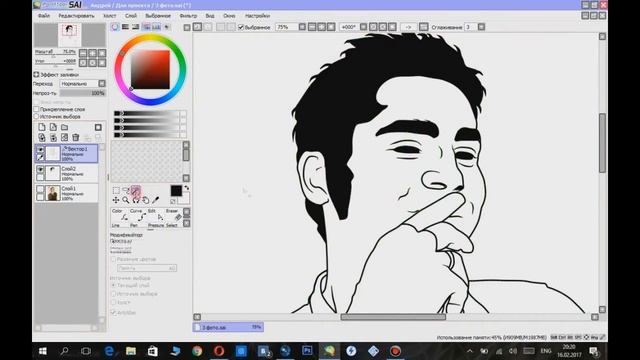Screen dimensions: 640x360
Task: Click the canvas horizontal scrollbar
Action: pyautogui.click(x=393, y=317)
